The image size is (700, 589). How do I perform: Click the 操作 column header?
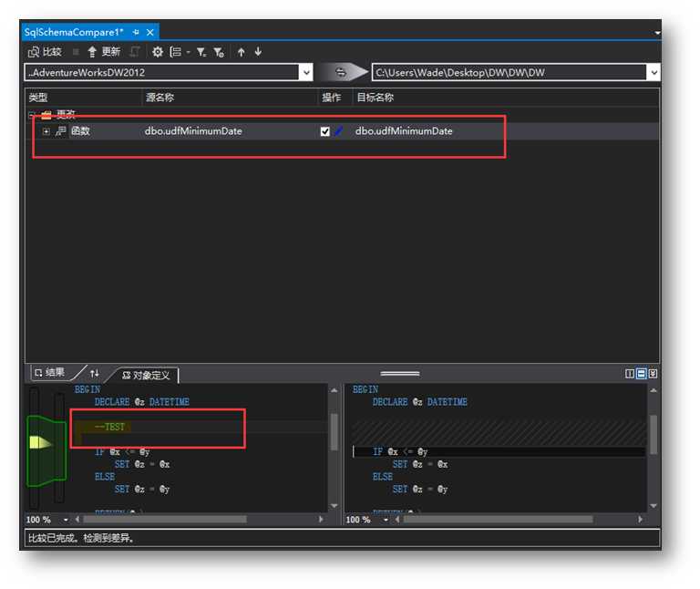click(335, 98)
